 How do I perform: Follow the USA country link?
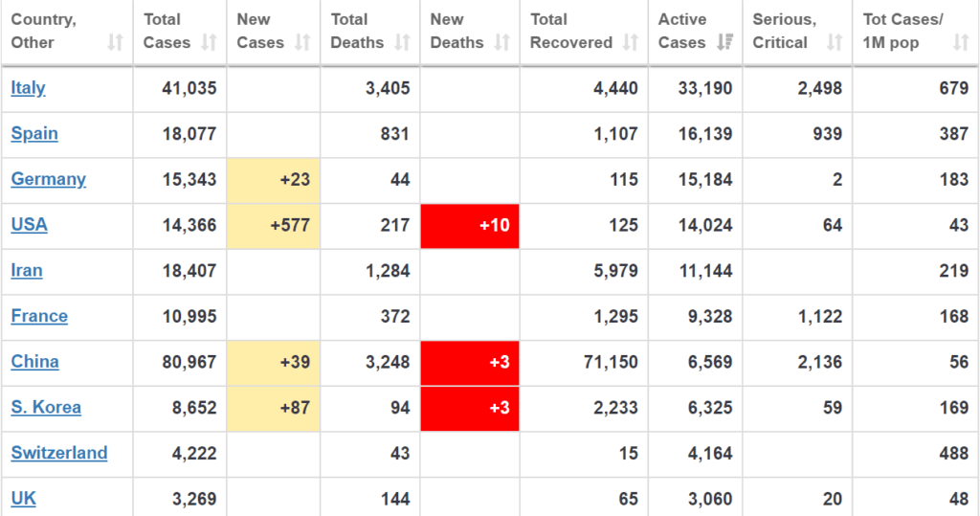click(x=29, y=225)
